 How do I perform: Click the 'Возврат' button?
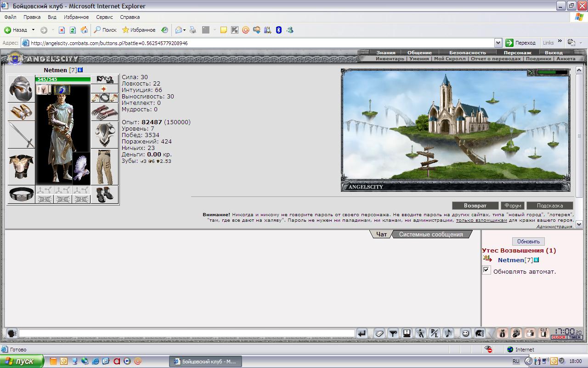pos(475,206)
